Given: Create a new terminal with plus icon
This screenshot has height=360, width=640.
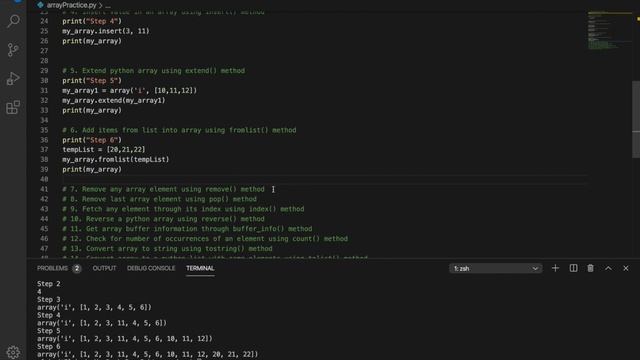Looking at the screenshot, I should [x=555, y=268].
